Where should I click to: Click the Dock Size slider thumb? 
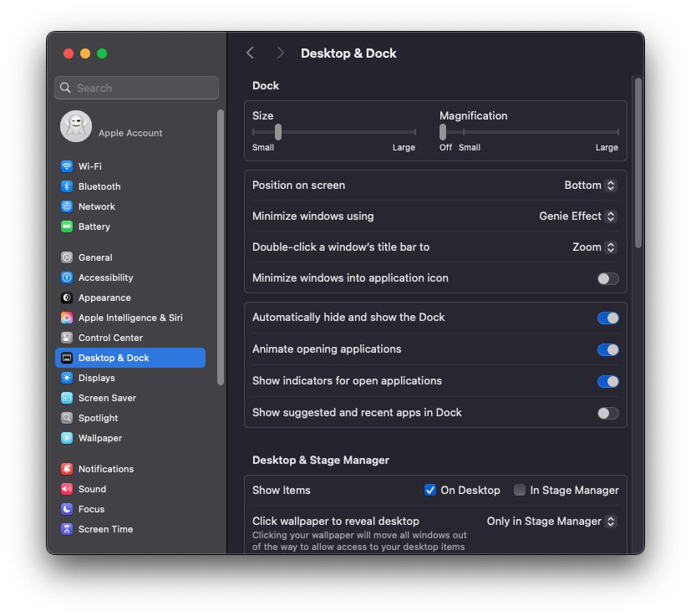278,132
